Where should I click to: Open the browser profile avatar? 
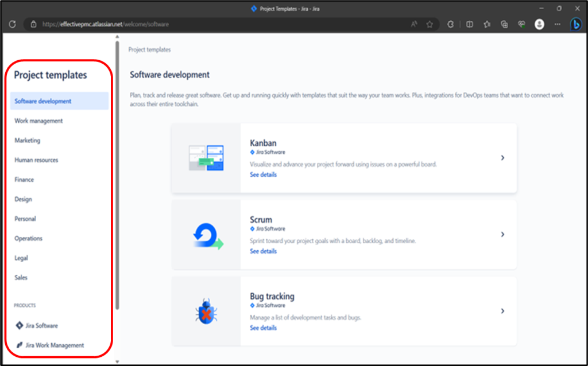(x=539, y=24)
